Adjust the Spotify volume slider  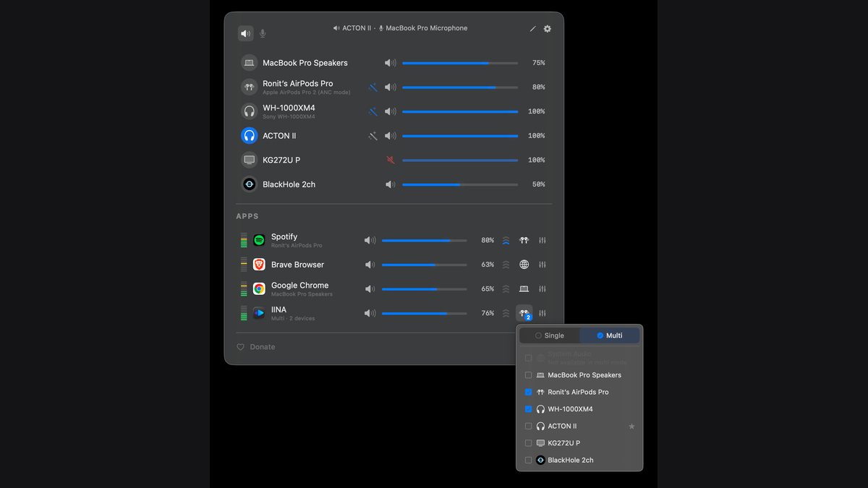click(424, 240)
